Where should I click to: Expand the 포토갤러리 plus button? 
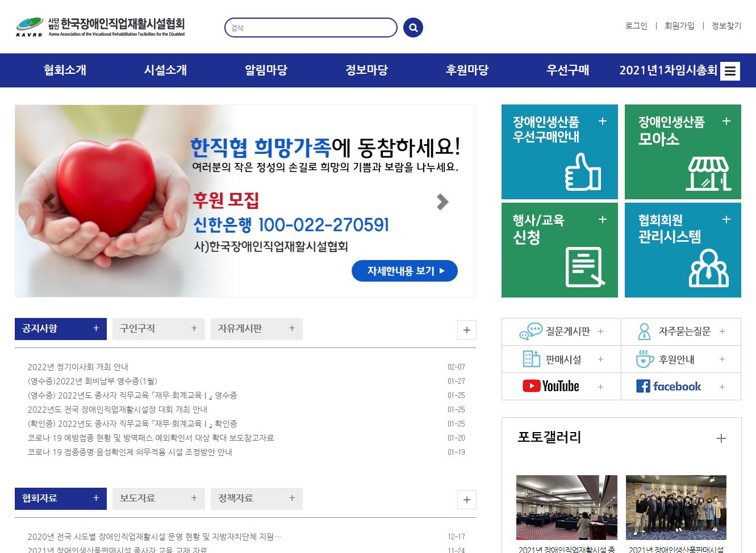coord(721,438)
